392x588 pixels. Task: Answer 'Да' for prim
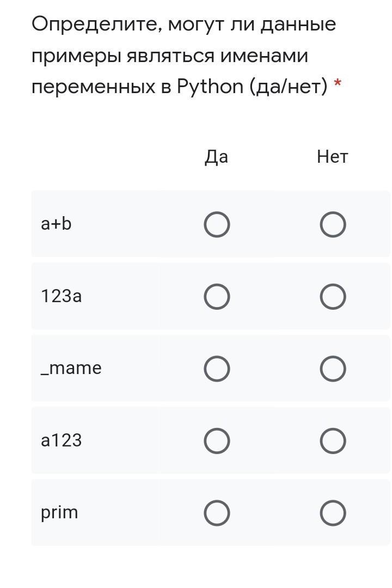217,513
